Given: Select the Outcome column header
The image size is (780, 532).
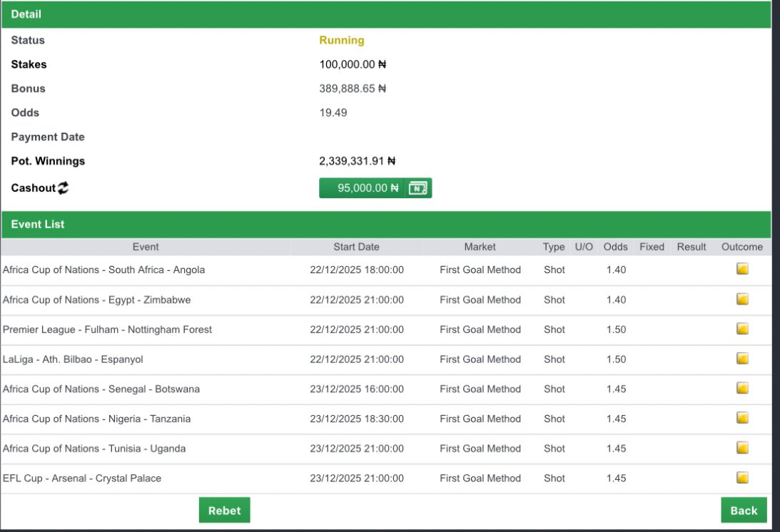Looking at the screenshot, I should [x=741, y=247].
